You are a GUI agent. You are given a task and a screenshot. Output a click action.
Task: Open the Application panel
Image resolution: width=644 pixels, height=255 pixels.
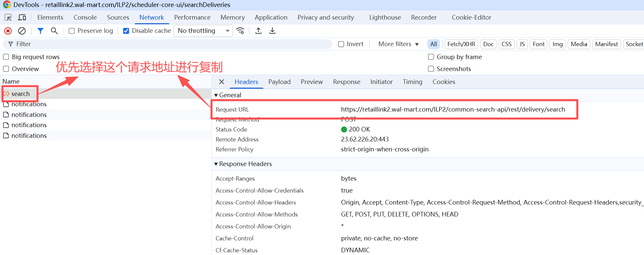point(271,17)
